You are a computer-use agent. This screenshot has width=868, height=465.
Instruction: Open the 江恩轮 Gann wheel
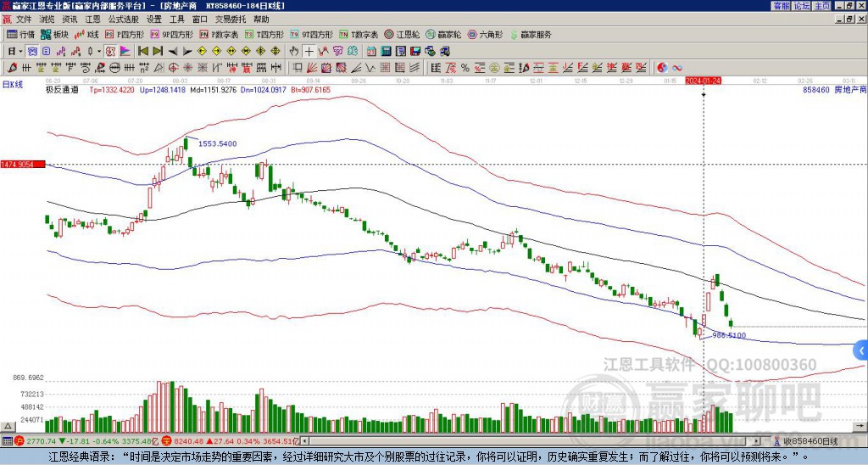tap(402, 34)
